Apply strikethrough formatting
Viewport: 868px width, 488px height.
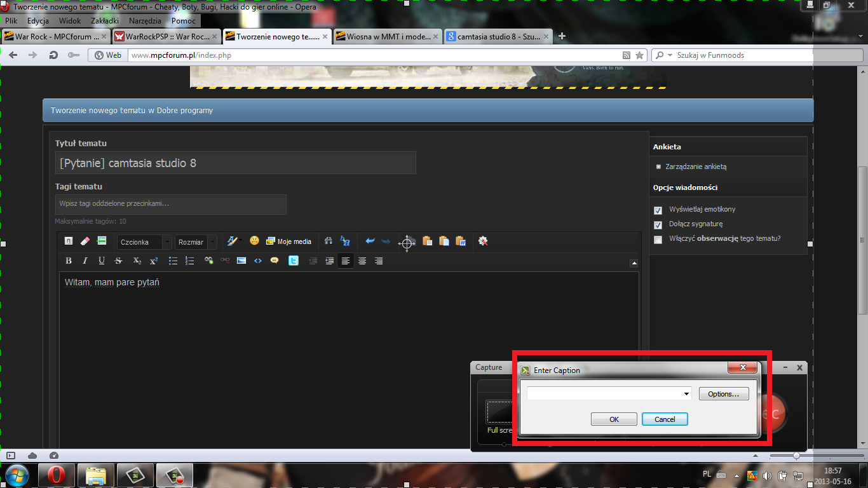point(118,261)
